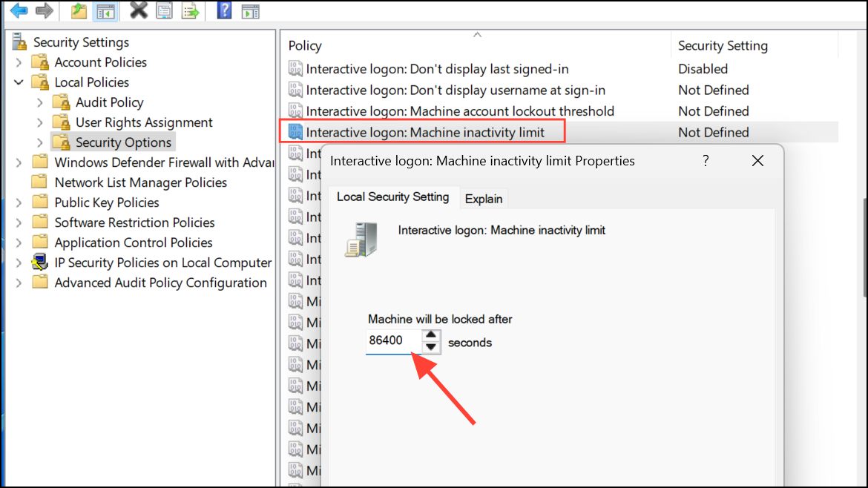The width and height of the screenshot is (868, 488).
Task: Click the dialog's question mark help button
Action: coord(706,161)
